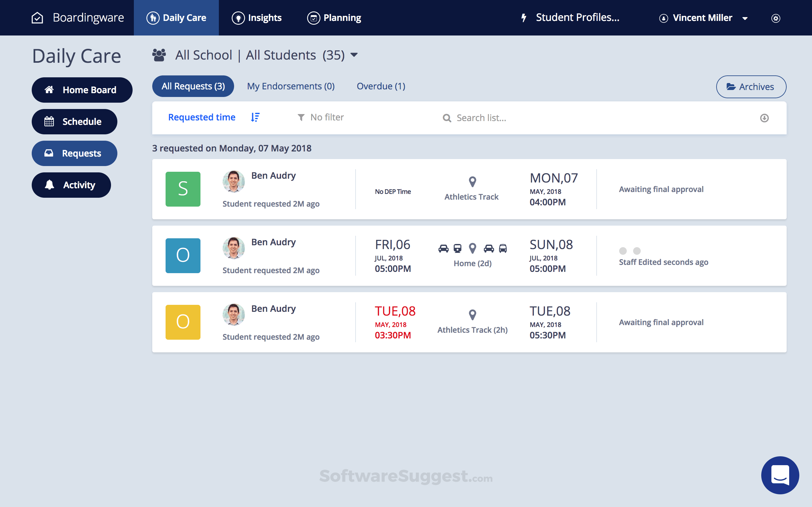Click the all-students group icon
The height and width of the screenshot is (507, 812).
click(159, 55)
